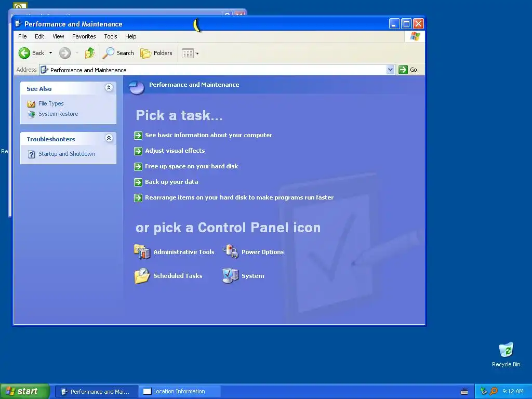Click inside the Address field

click(x=217, y=70)
